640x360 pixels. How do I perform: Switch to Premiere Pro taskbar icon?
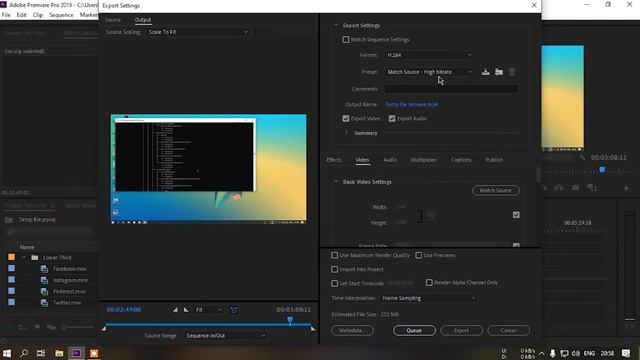(76, 353)
